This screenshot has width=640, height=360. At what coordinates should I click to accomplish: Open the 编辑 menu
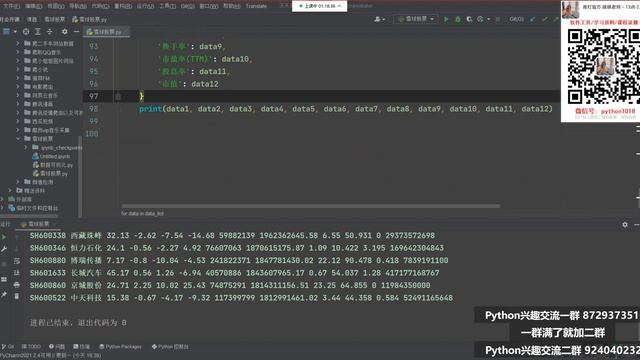[33, 6]
